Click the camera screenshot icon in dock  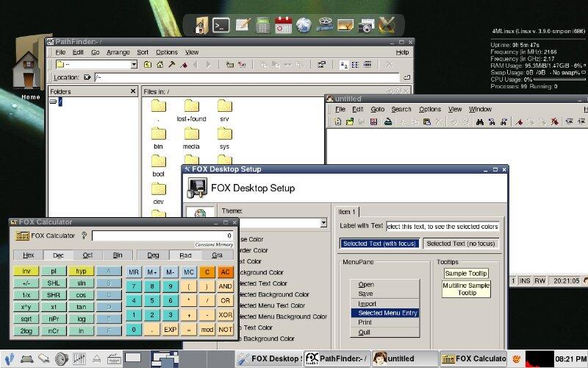(x=367, y=25)
